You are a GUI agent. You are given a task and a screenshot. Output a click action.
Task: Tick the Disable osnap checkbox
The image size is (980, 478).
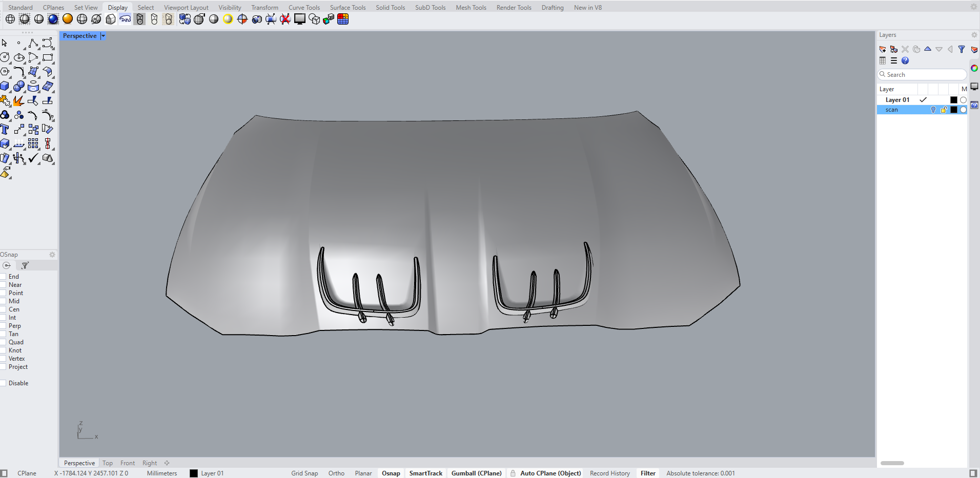click(x=3, y=383)
